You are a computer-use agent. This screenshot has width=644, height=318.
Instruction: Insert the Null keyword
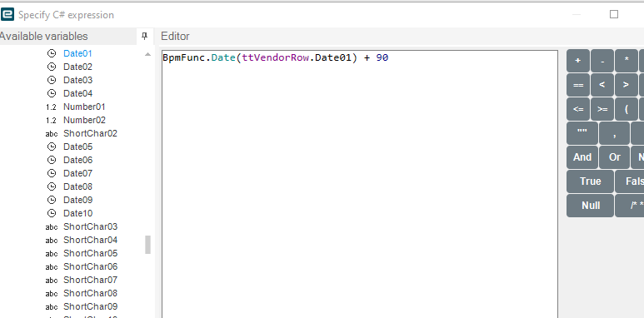590,206
